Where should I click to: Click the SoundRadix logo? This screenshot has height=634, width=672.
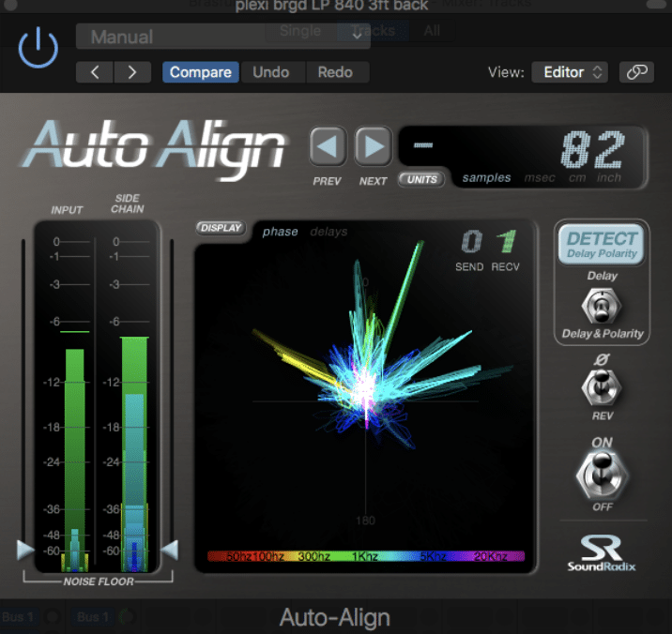point(602,553)
